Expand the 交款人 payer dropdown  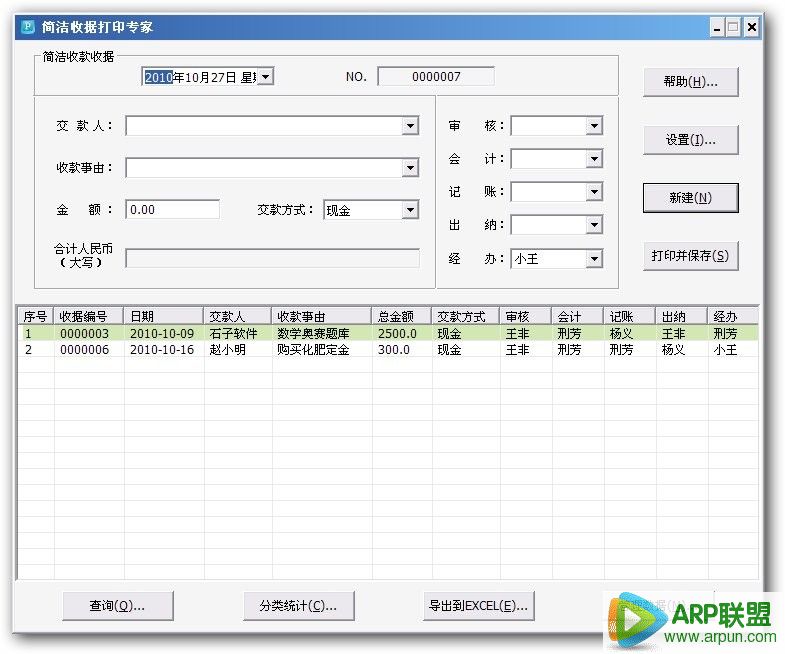pos(410,126)
